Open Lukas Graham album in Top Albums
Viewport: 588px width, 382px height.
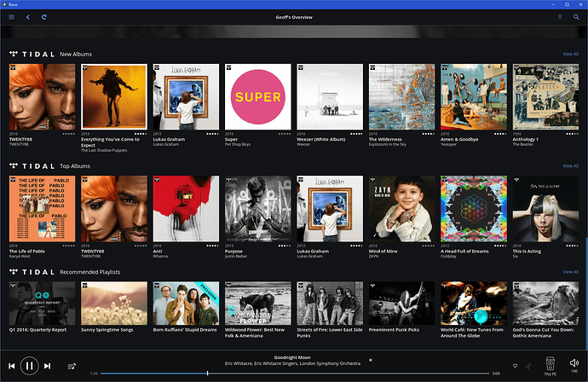[330, 209]
